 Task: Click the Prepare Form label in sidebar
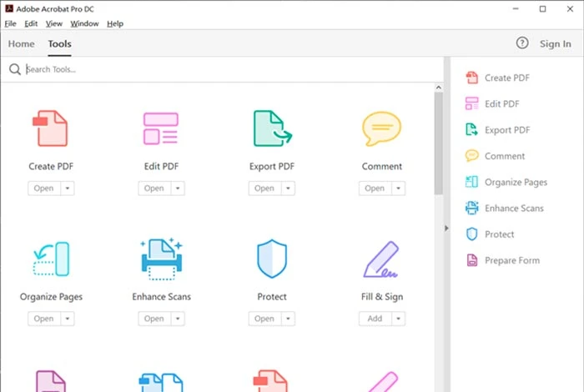[512, 260]
